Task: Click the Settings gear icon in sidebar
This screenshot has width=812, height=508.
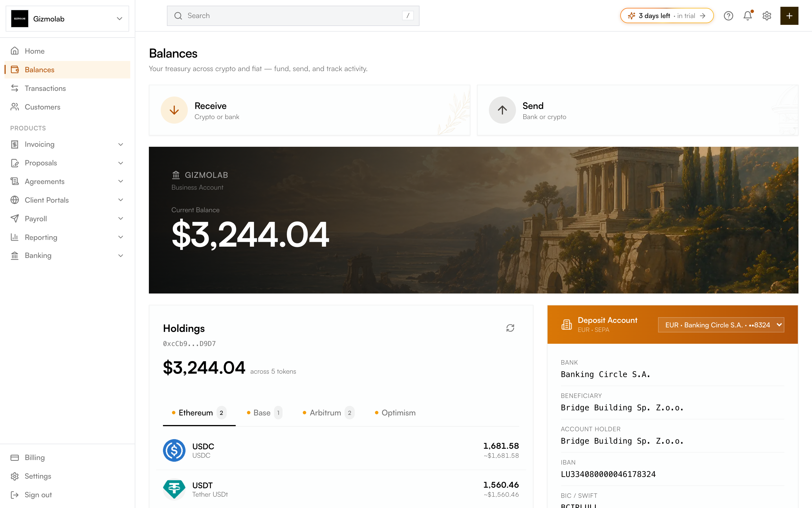Action: coord(15,476)
